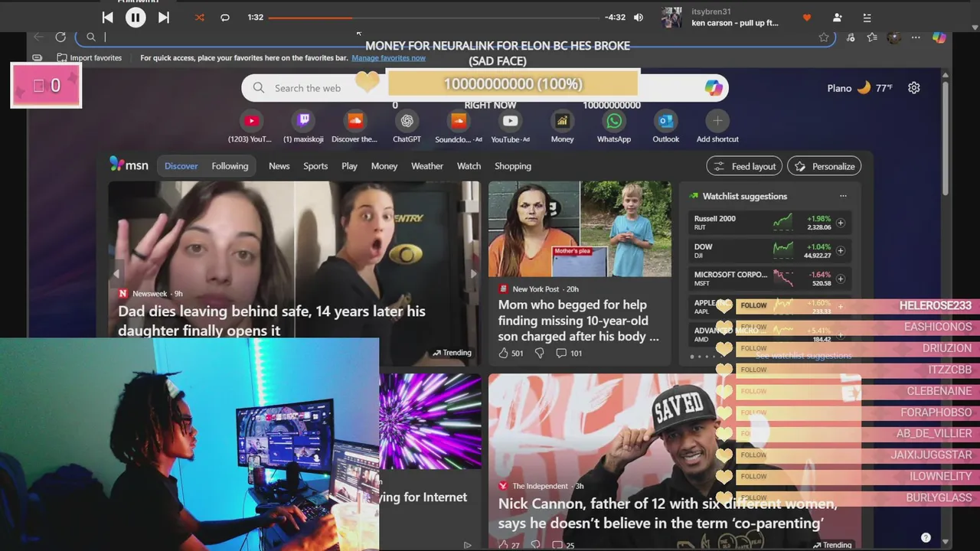Open the Money feed tab
980x551 pixels.
click(384, 166)
